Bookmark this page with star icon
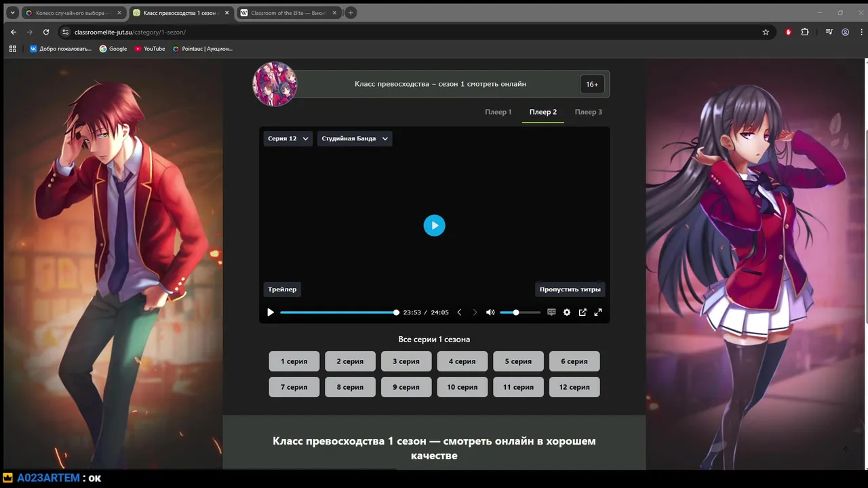The height and width of the screenshot is (488, 868). (x=766, y=32)
